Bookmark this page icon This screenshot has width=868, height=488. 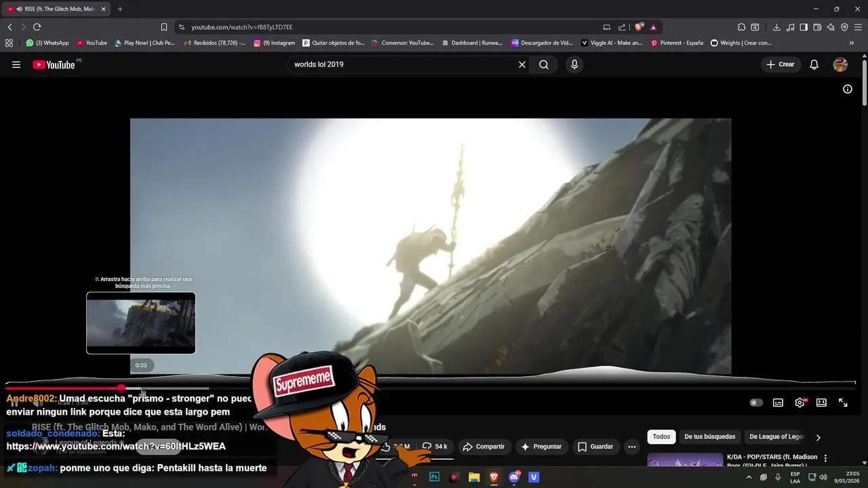pyautogui.click(x=163, y=27)
